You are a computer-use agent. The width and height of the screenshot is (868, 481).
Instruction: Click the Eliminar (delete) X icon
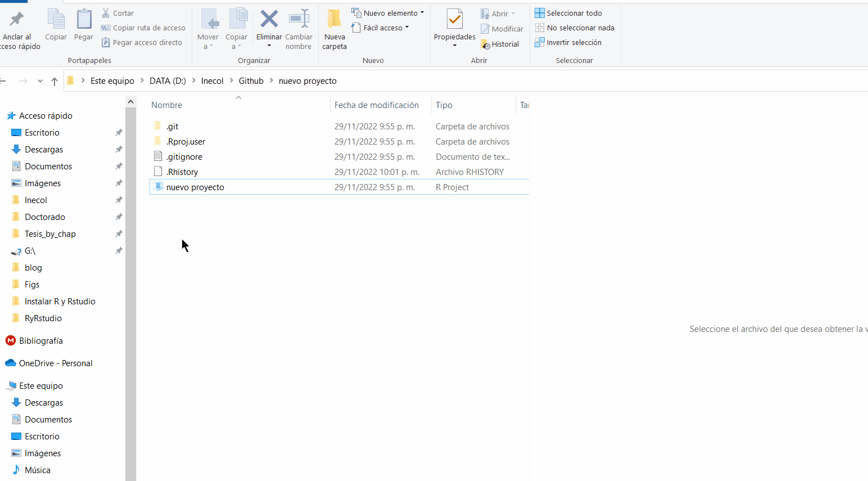pyautogui.click(x=269, y=19)
